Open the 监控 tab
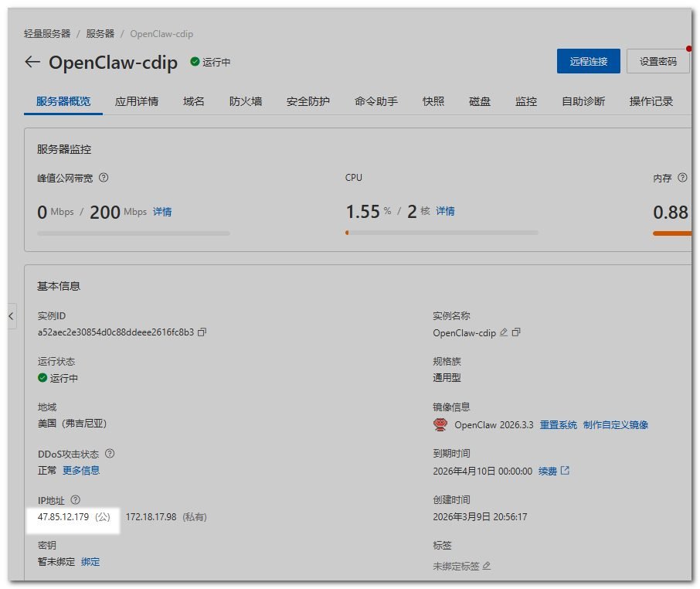This screenshot has width=700, height=589. (x=526, y=101)
